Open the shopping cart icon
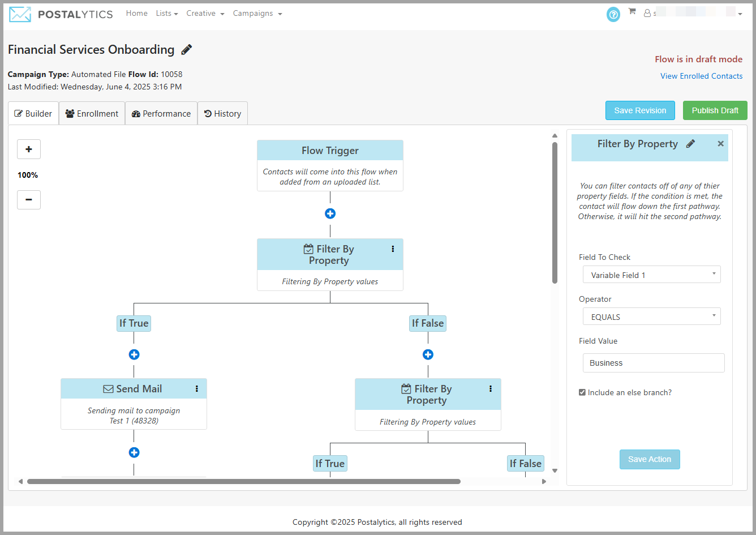The image size is (756, 535). click(632, 12)
